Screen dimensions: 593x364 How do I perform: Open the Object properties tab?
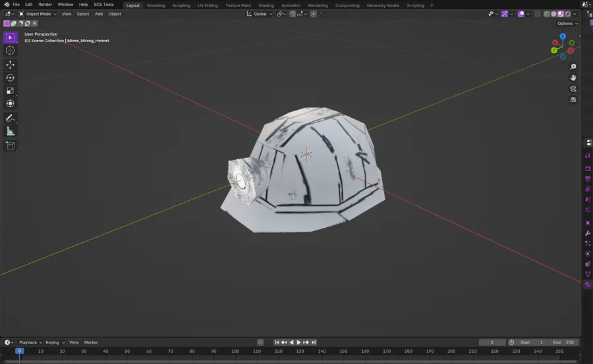tap(588, 222)
